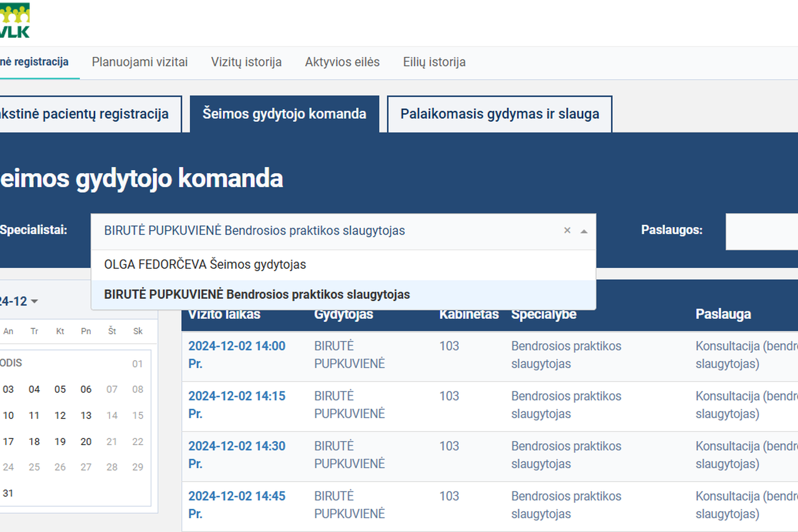Click the VLK logo
This screenshot has width=798, height=532.
(x=15, y=20)
